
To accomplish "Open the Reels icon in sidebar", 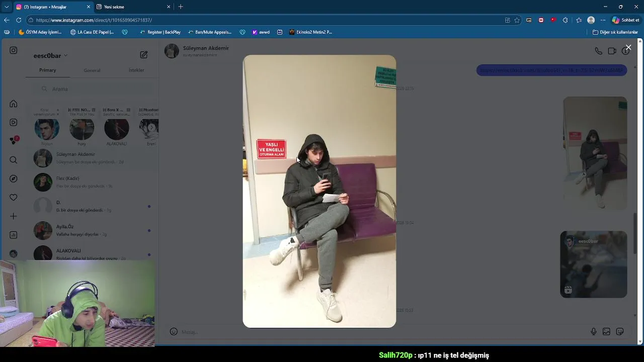I will pyautogui.click(x=14, y=122).
